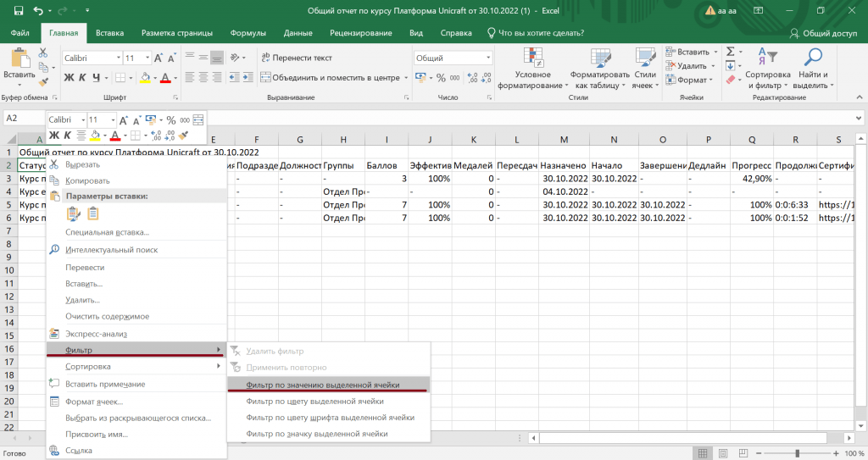Viewport: 868px width, 460px height.
Task: Select Специальная вставка in context menu
Action: tap(136, 232)
